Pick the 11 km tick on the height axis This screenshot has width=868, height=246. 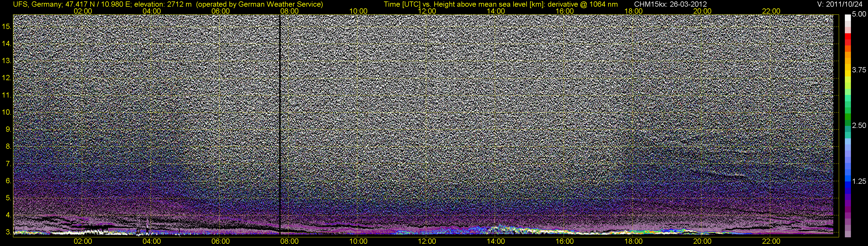7,95
